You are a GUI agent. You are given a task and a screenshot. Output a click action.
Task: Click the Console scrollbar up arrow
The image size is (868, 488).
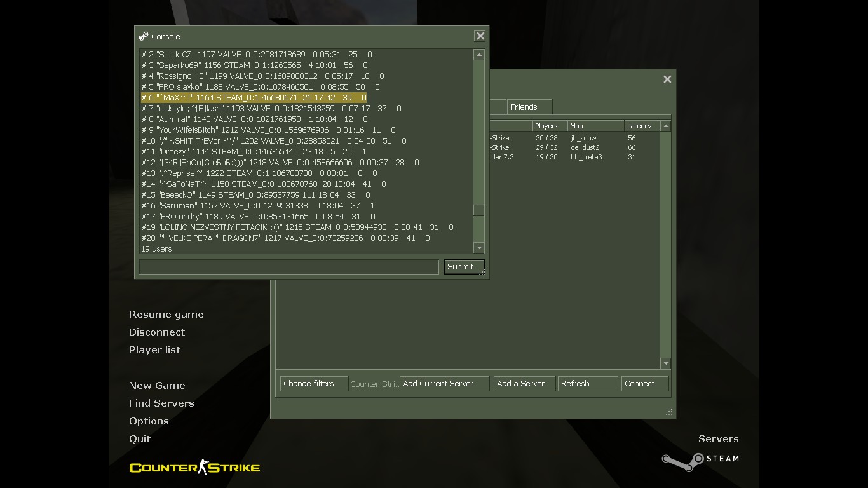[479, 55]
